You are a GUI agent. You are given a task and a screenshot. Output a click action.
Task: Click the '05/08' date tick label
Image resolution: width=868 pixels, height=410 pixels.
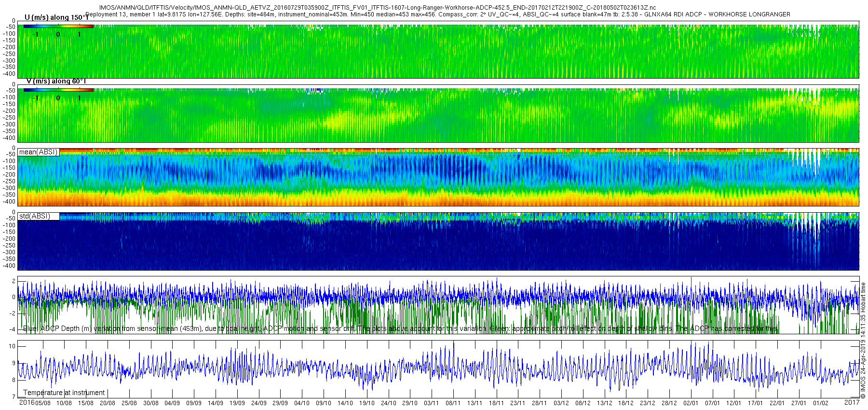tap(42, 403)
